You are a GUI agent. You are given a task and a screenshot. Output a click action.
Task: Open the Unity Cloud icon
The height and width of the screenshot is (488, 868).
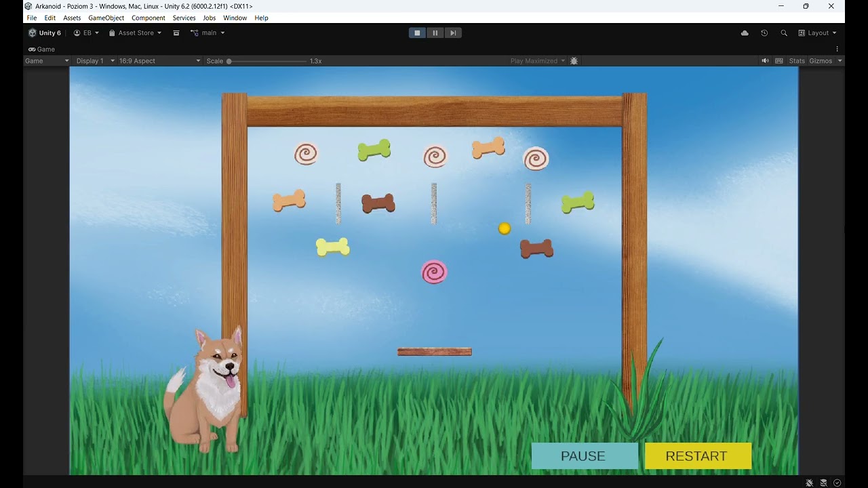pyautogui.click(x=745, y=33)
